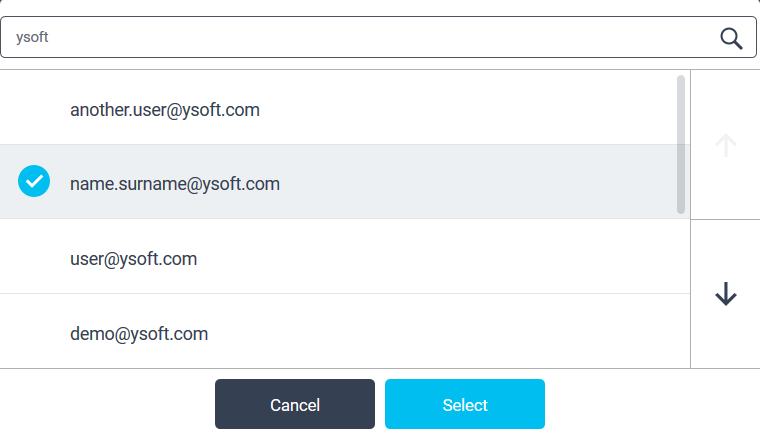The image size is (760, 439).
Task: Cancel the email selection dialog
Action: [295, 404]
